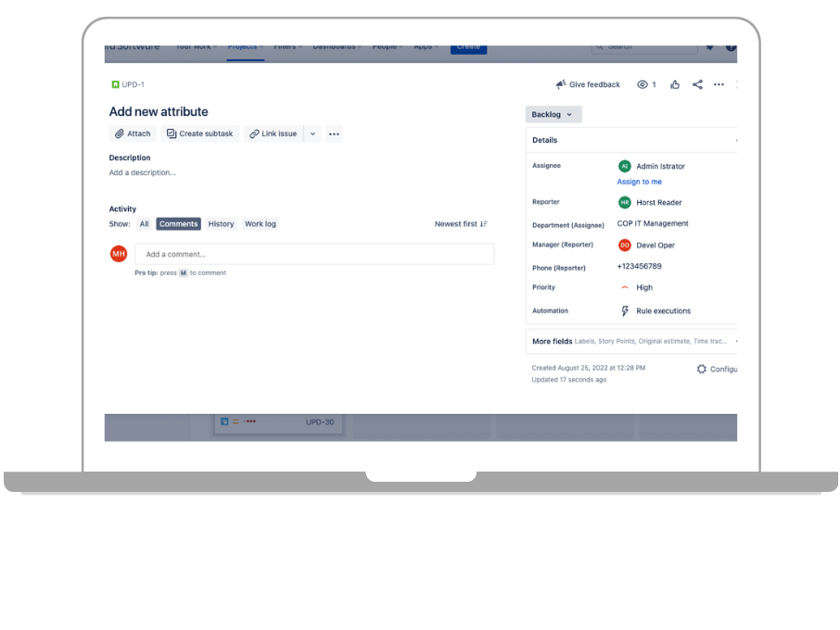Open Projects menu in the top navigation
The height and width of the screenshot is (630, 840).
(246, 47)
